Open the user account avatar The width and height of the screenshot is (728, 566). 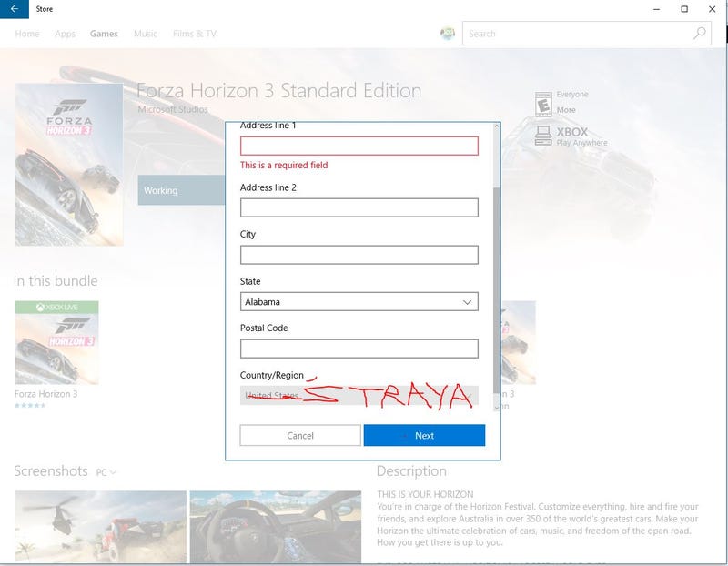[448, 34]
